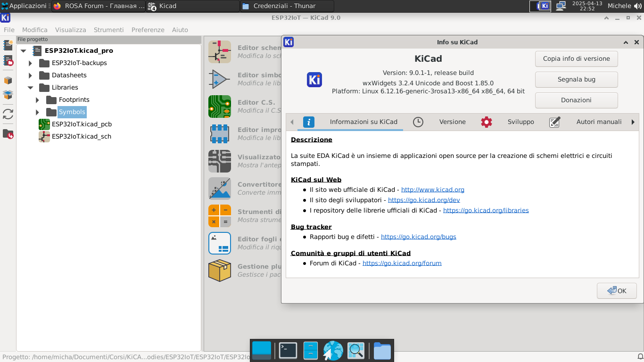This screenshot has width=644, height=362.
Task: Select ESP32IoT.kicad_sch in project tree
Action: click(82, 137)
